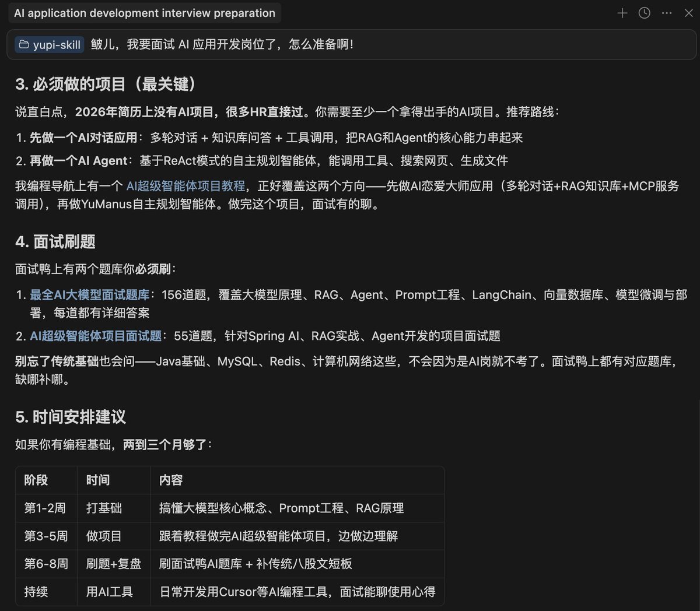
Task: Open chat history clock icon
Action: tap(645, 13)
